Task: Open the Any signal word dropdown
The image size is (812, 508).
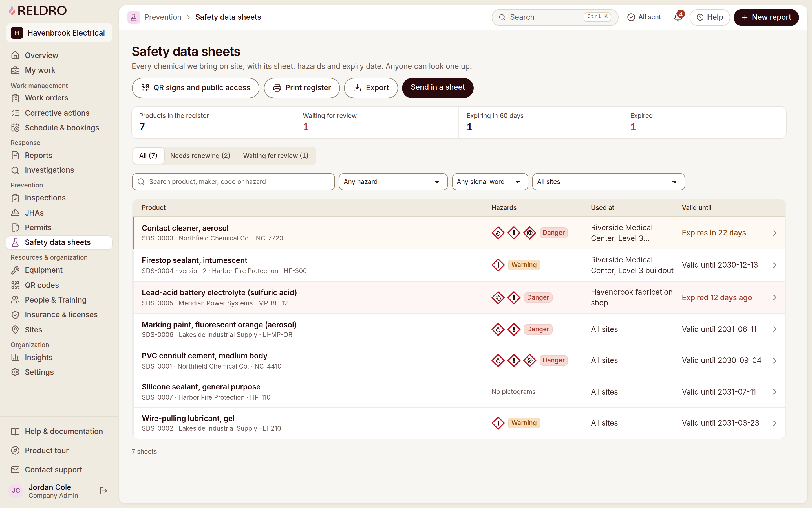Action: tap(490, 182)
